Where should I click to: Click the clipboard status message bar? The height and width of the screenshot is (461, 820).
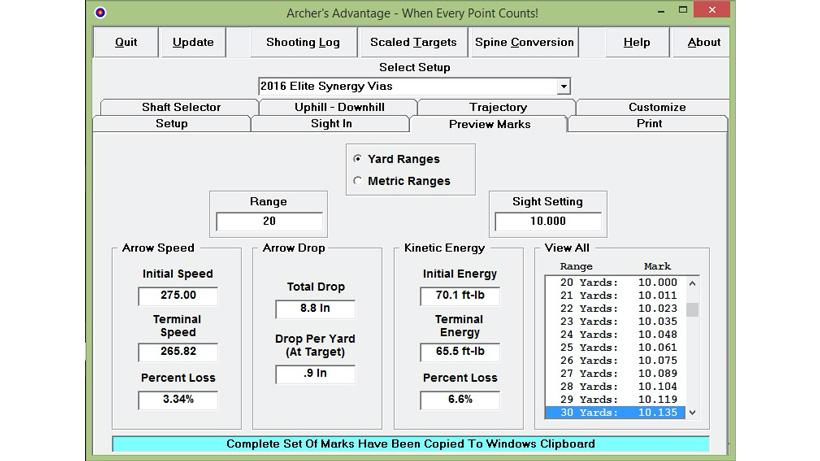pos(411,444)
